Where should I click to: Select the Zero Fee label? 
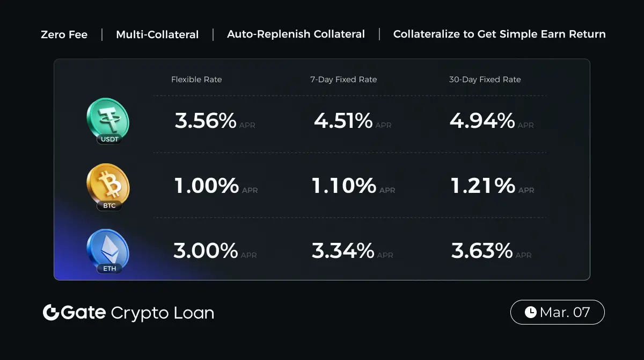pos(64,34)
